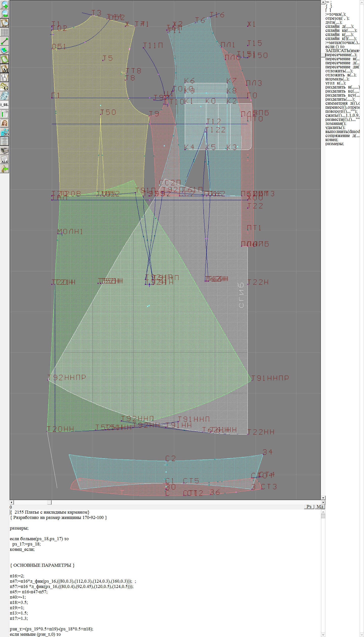
Task: Toggle the grid display icon
Action: click(5, 32)
